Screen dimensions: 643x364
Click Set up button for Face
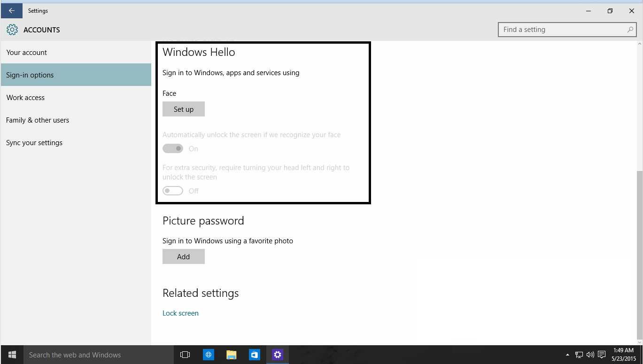click(184, 109)
